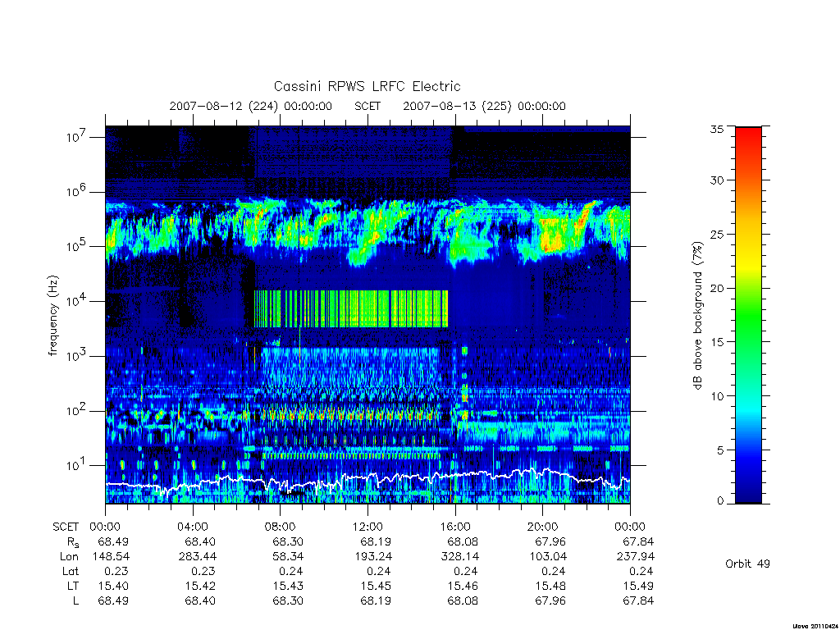This screenshot has width=840, height=630.
Task: Select the 08:00 SCET time tick label
Action: (x=280, y=527)
